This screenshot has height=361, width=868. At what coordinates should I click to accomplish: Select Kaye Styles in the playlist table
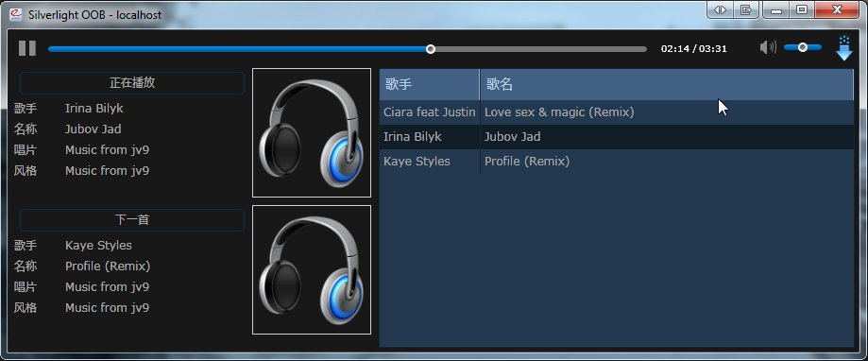[x=417, y=162]
